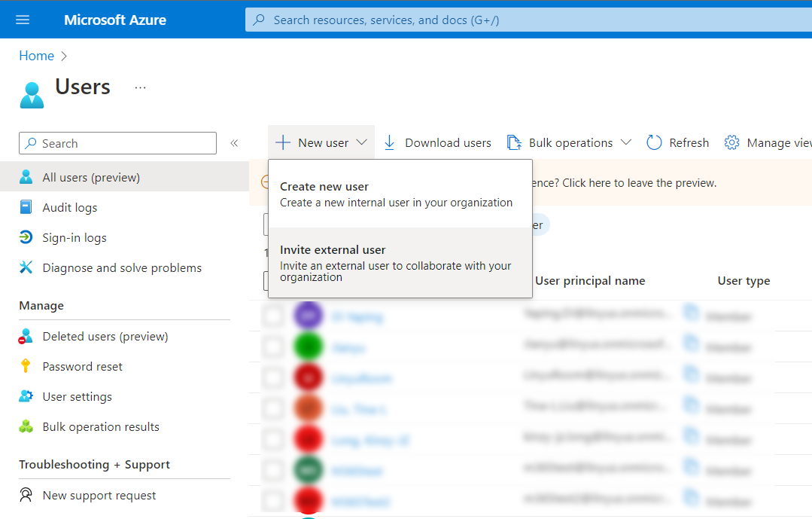812x519 pixels.
Task: Click the Users page avatar icon
Action: pyautogui.click(x=32, y=95)
